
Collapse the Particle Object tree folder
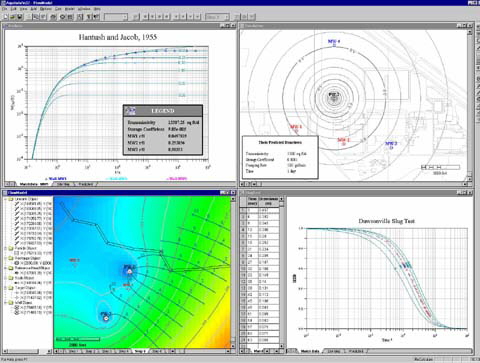click(6, 248)
